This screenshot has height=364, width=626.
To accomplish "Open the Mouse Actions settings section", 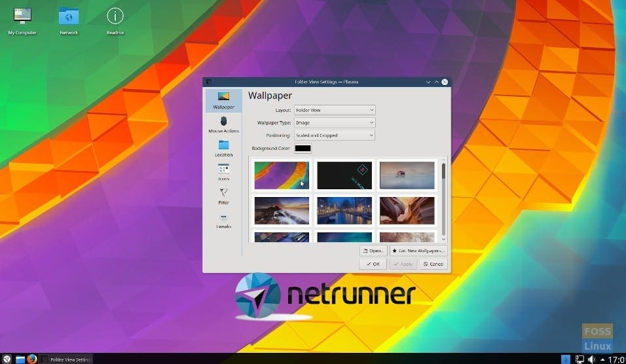I will [x=223, y=124].
